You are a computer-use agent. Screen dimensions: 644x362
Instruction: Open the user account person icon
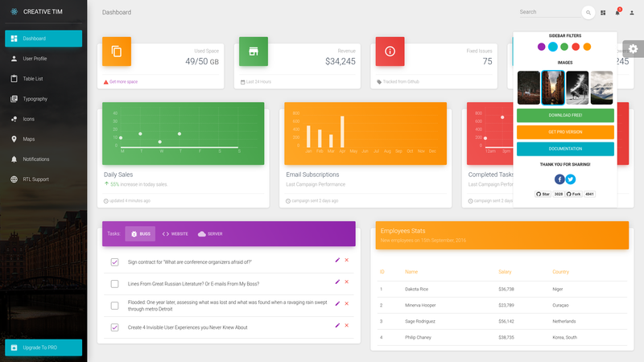click(632, 13)
